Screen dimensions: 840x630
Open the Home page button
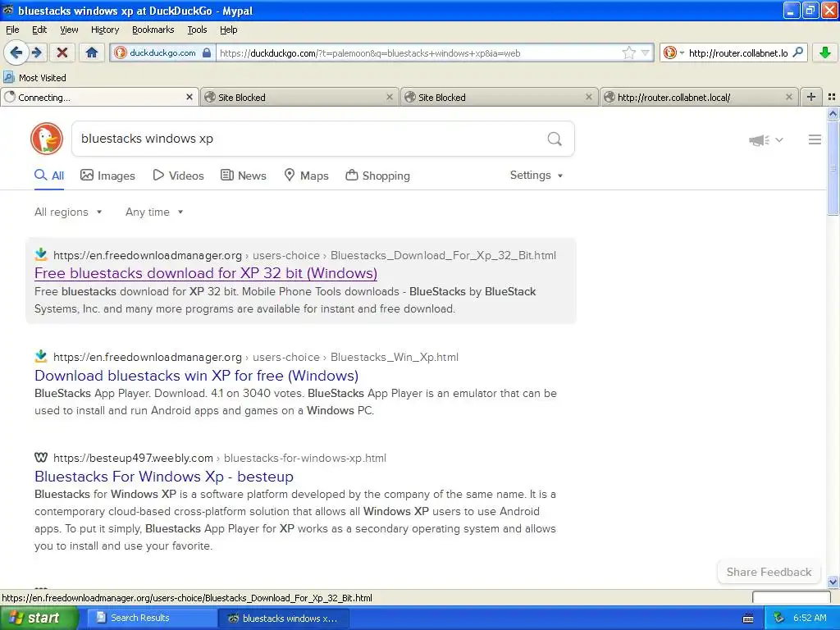(x=92, y=52)
